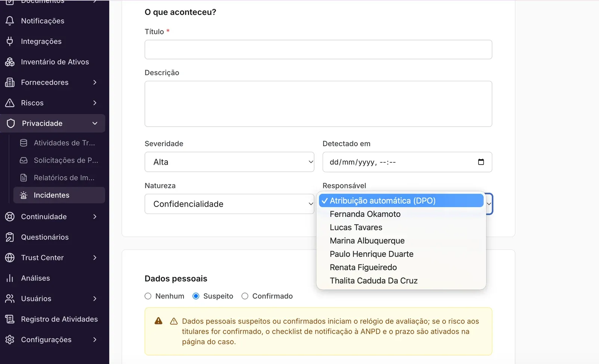Click the Análises bar chart icon
This screenshot has height=364, width=599.
coord(10,278)
